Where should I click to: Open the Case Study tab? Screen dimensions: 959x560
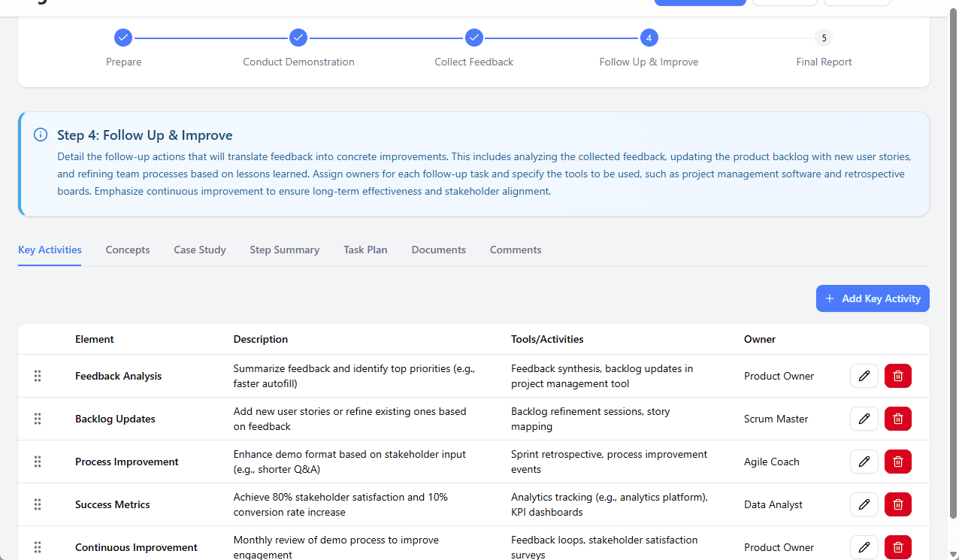click(x=199, y=250)
